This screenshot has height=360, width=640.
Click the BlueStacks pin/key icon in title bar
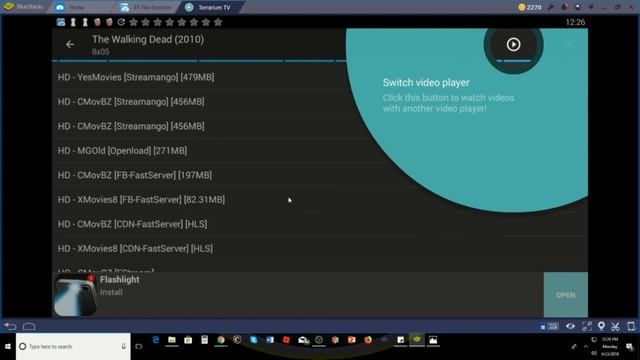(551, 7)
